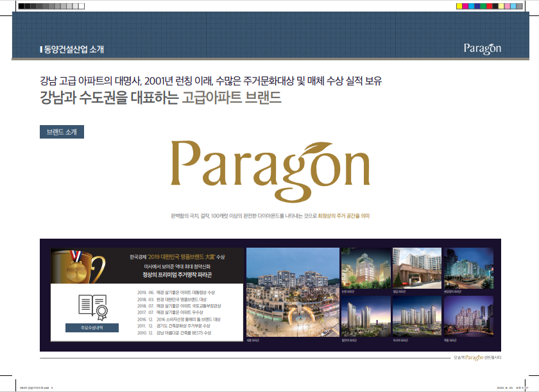This screenshot has width=539, height=392.
Task: Click the solid black grayscale bar swatch
Action: click(21, 6)
